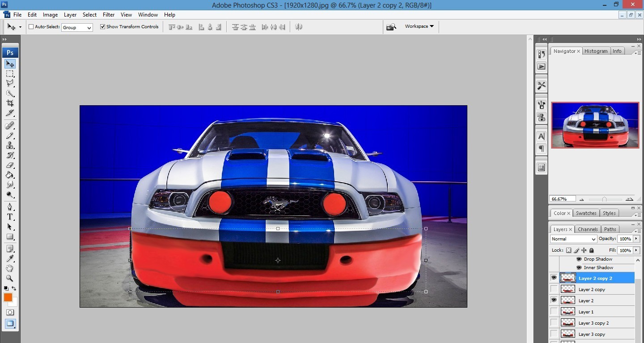Toggle Lock transparent pixels
The image size is (644, 343).
tap(568, 250)
